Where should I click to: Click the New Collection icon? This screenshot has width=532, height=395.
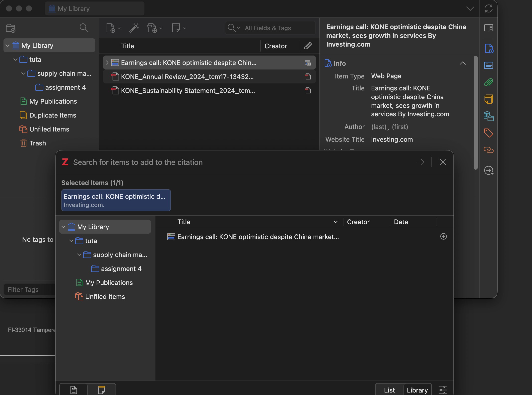[x=11, y=28]
